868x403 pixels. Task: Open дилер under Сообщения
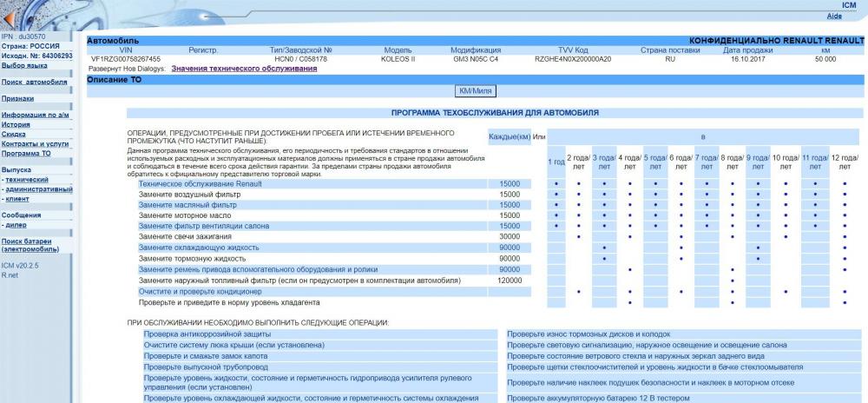[16, 225]
